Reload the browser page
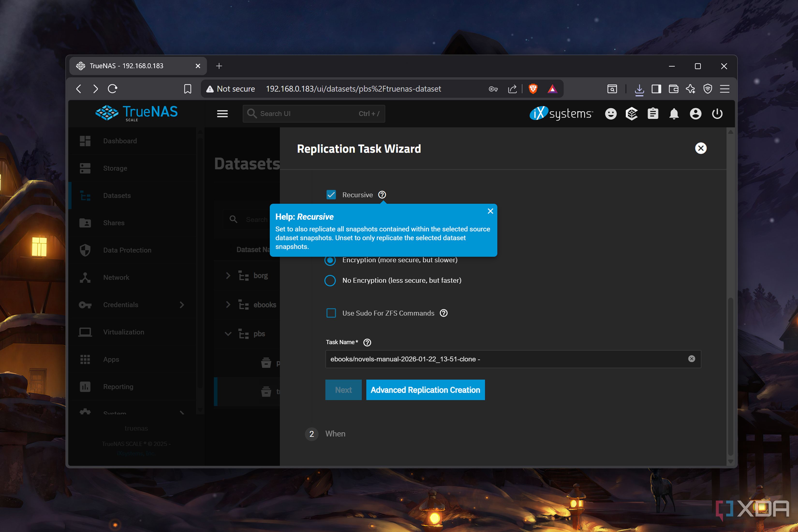The height and width of the screenshot is (532, 798). click(x=113, y=89)
